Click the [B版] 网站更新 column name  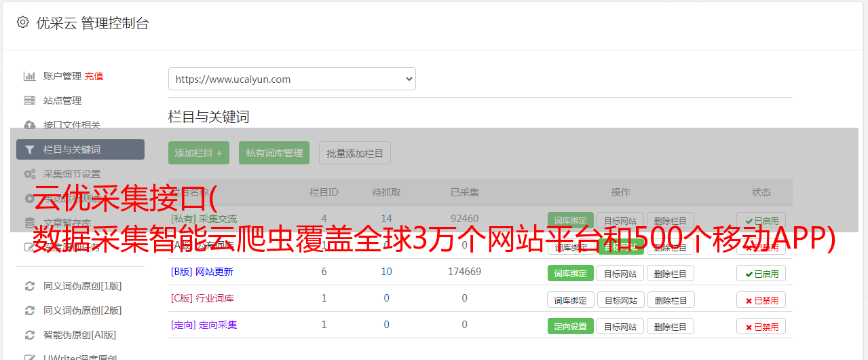[202, 272]
